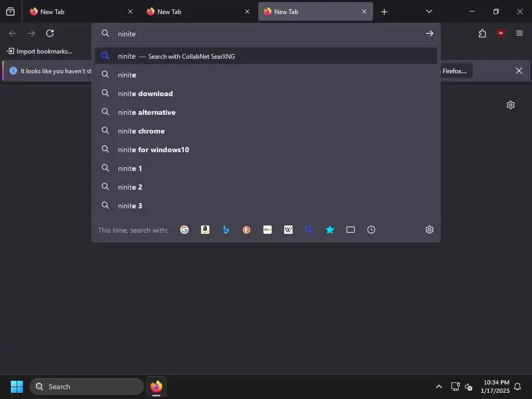Open the Extensions puzzle icon
The height and width of the screenshot is (399, 532).
click(x=482, y=33)
